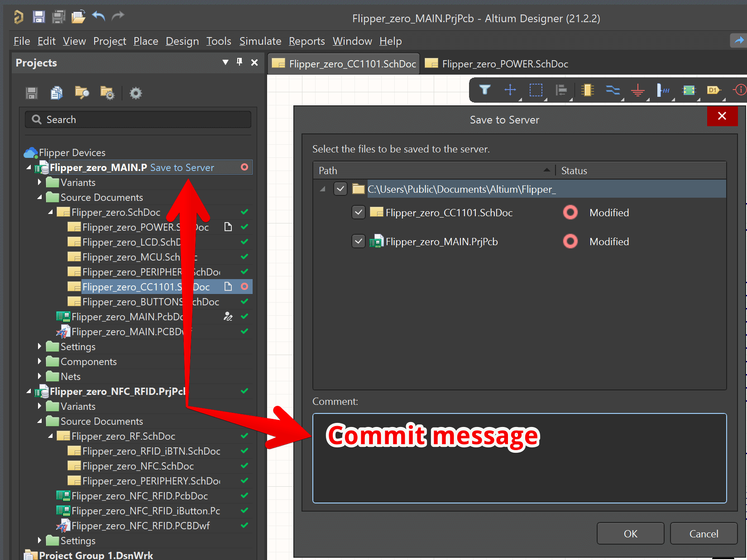The image size is (747, 560).
Task: Select the align objects tool
Action: click(561, 90)
